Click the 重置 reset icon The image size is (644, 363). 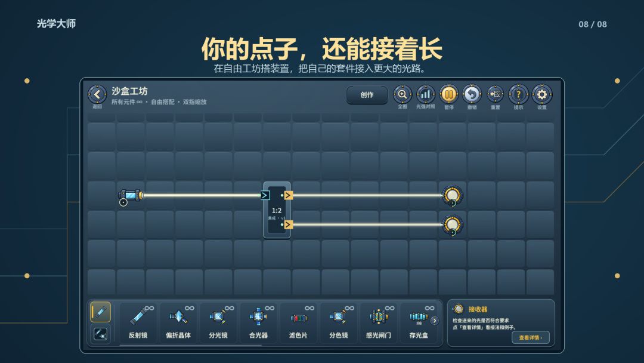(x=496, y=94)
